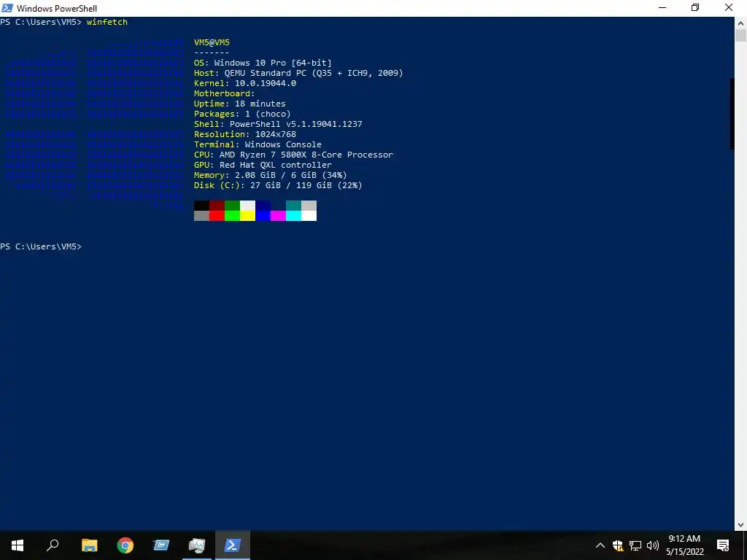Click memory '2.08 GiB / 6 GiB' text
Screen dimensions: 747x560
coord(275,175)
